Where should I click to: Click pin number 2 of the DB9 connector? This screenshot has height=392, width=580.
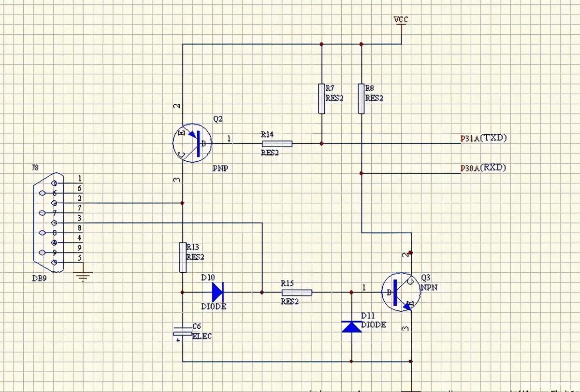click(79, 198)
